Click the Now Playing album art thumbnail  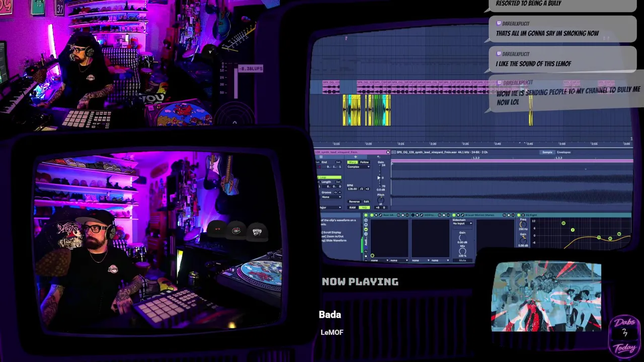tap(546, 297)
